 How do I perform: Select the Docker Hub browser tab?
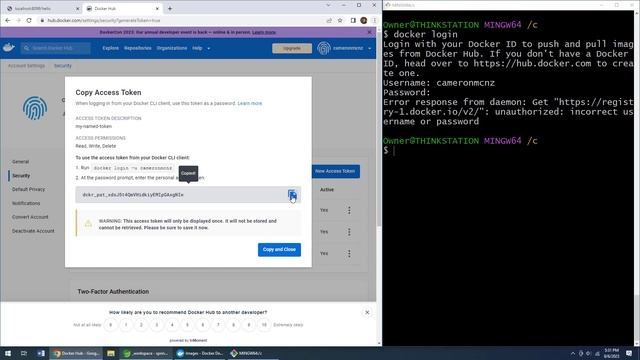click(x=122, y=8)
